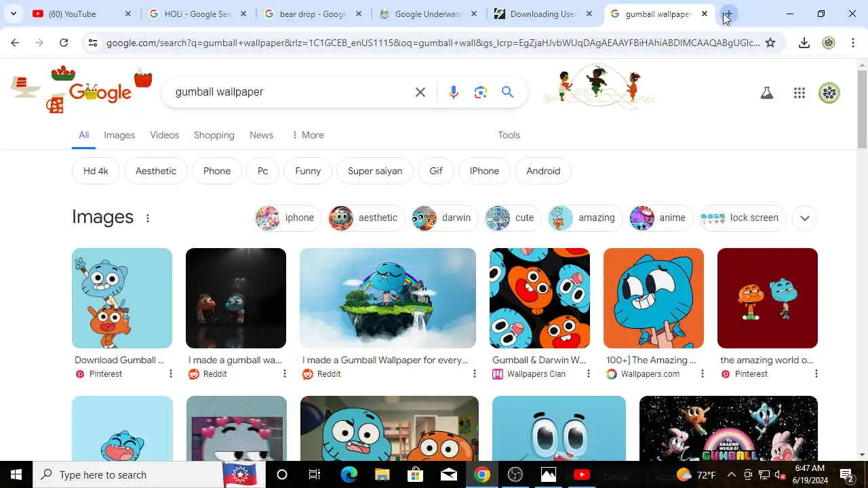Screen dimensions: 868x488
Task: Open the Tools search options
Action: point(509,135)
